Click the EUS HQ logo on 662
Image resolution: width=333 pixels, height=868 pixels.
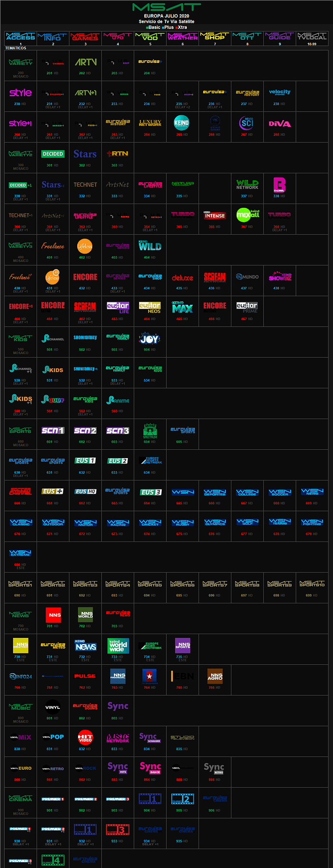tap(85, 491)
